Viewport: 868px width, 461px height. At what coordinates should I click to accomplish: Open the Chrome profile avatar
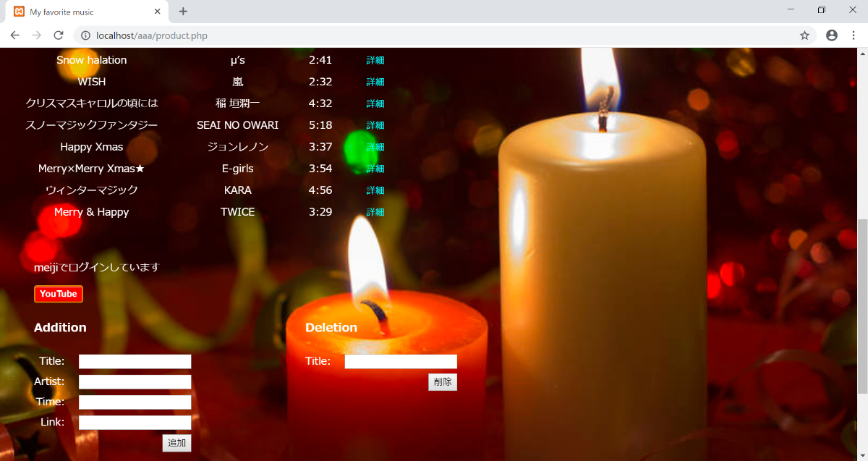coord(832,35)
